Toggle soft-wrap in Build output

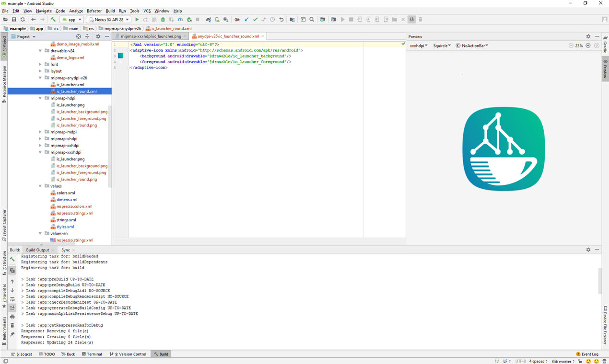(x=12, y=299)
